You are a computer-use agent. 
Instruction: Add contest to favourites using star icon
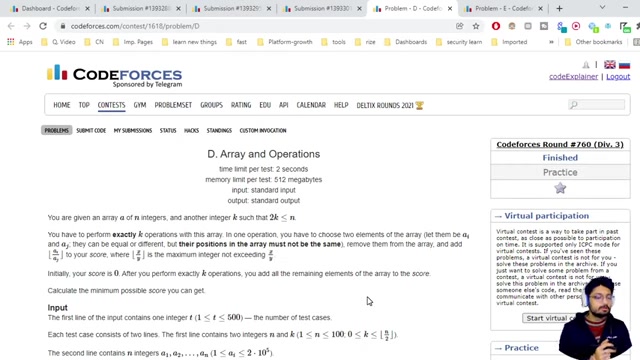tap(560, 188)
